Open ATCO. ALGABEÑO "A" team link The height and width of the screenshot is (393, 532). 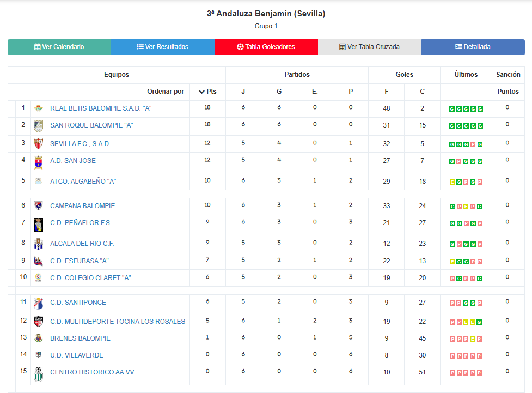[x=83, y=182]
